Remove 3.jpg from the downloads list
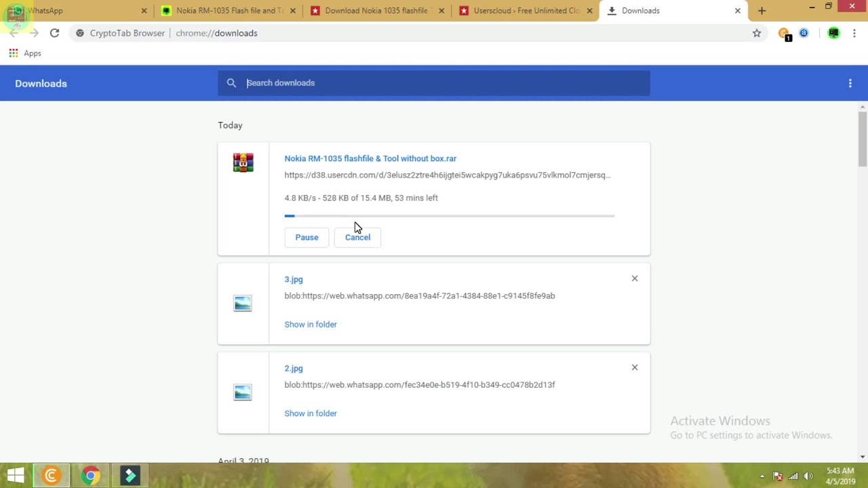This screenshot has height=488, width=868. pos(635,279)
